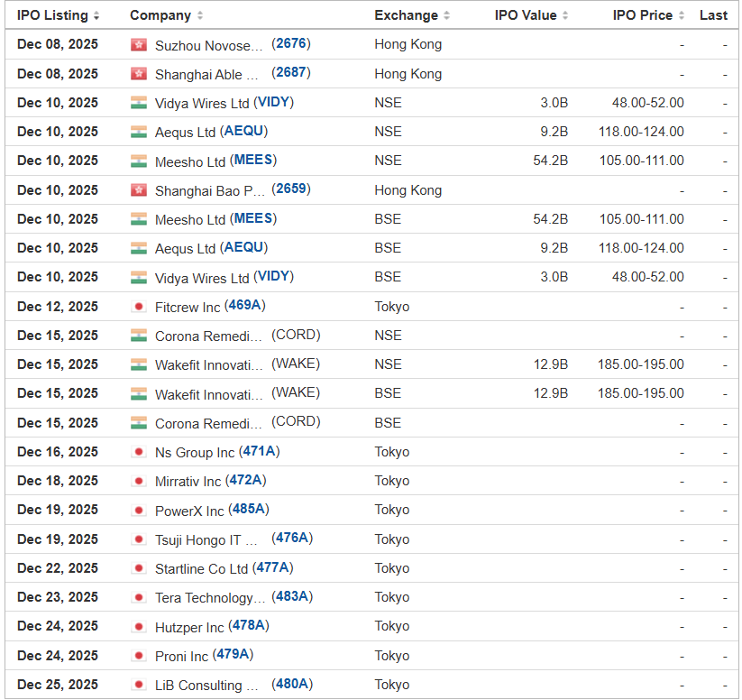Click Japan flag beside Mirrativ Inc

139,481
